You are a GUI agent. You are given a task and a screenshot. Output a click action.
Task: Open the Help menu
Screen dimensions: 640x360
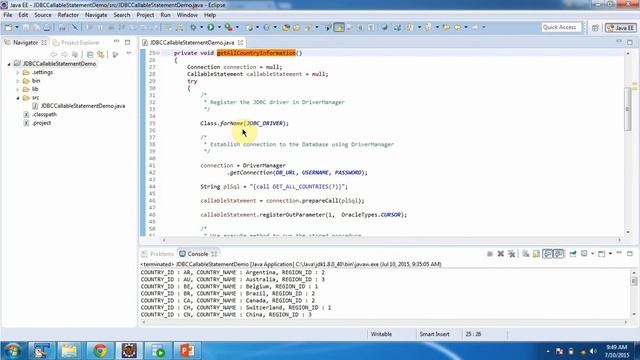pos(210,15)
